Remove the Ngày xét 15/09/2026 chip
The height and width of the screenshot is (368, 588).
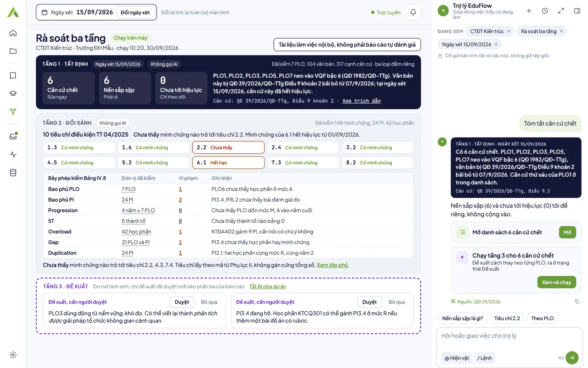[x=496, y=44]
